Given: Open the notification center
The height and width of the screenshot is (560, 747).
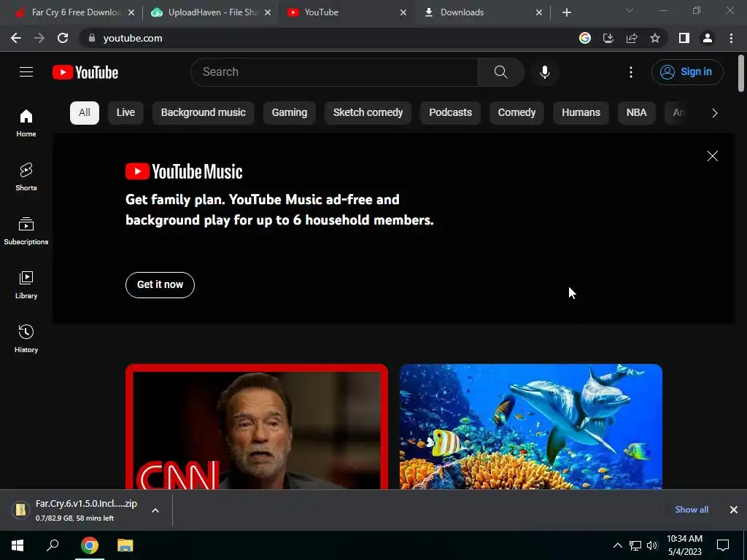Looking at the screenshot, I should (723, 545).
